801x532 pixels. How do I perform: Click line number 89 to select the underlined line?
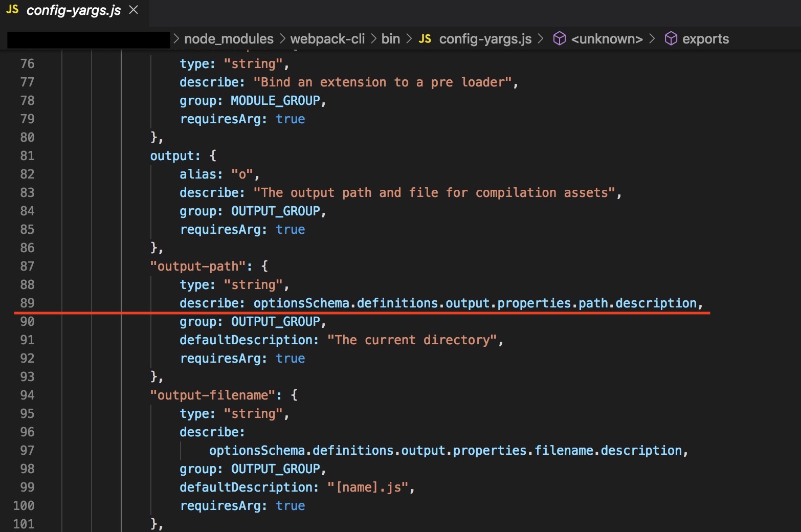pos(28,303)
